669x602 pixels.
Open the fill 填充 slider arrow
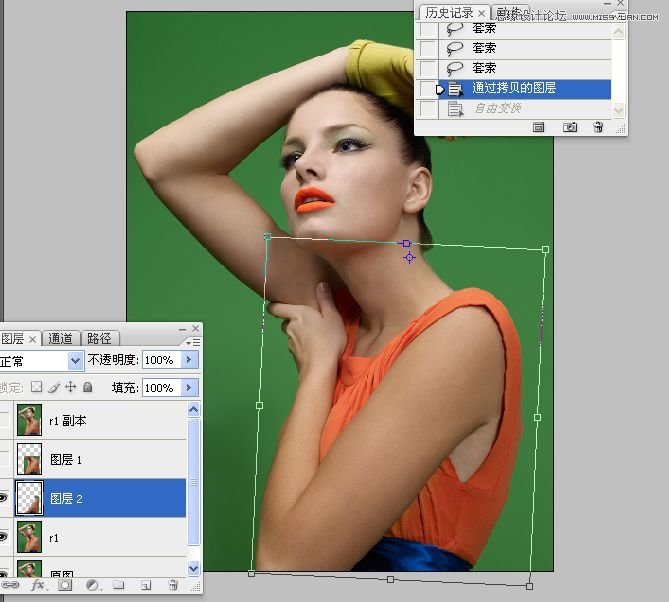tap(189, 388)
